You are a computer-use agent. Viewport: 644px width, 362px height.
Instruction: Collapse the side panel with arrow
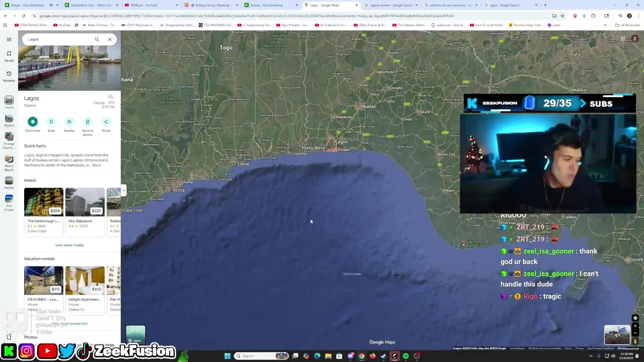coord(123,190)
